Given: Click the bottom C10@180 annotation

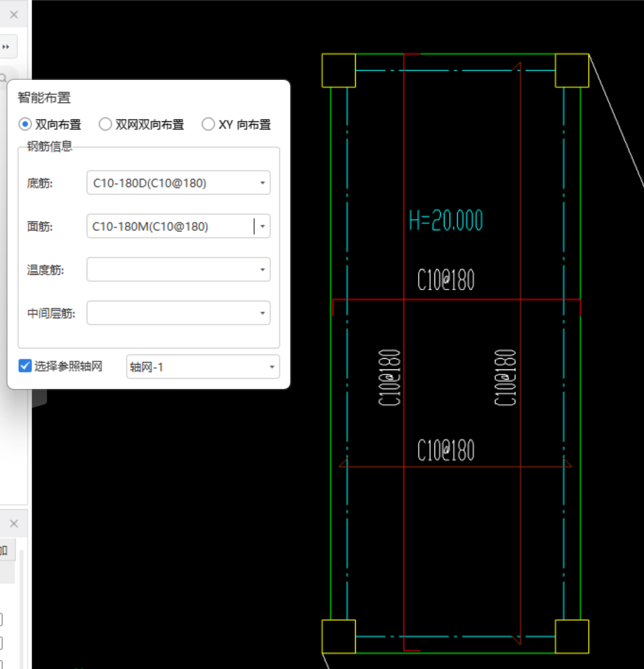Looking at the screenshot, I should coord(445,449).
